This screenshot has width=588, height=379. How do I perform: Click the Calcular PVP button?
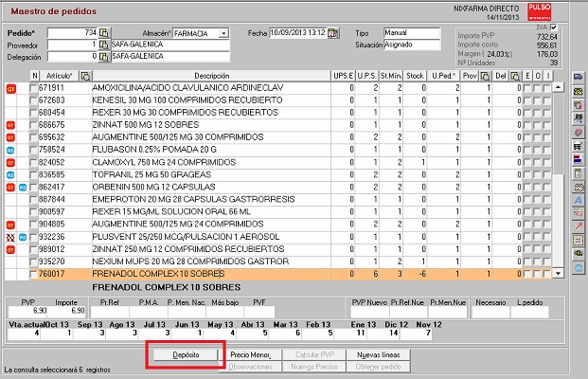click(x=314, y=355)
